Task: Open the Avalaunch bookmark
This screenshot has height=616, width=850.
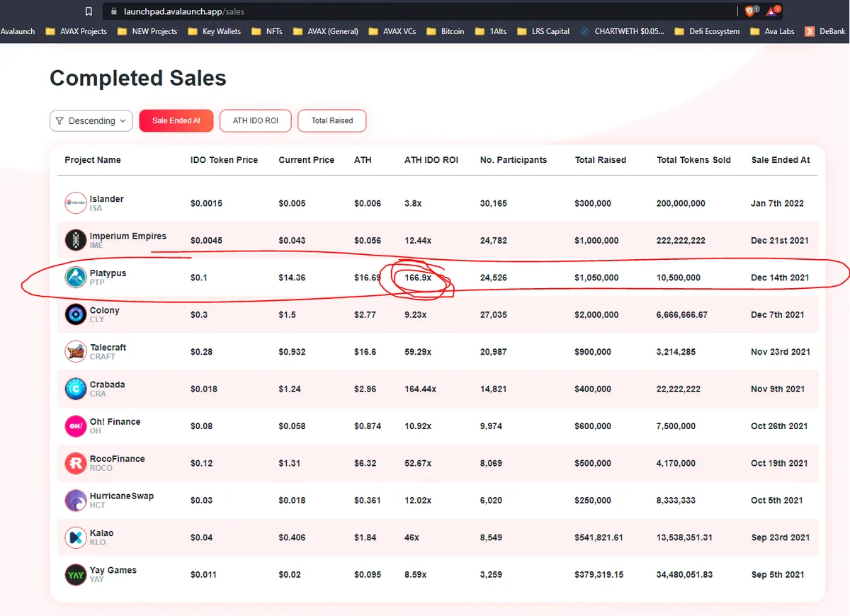Action: (18, 31)
